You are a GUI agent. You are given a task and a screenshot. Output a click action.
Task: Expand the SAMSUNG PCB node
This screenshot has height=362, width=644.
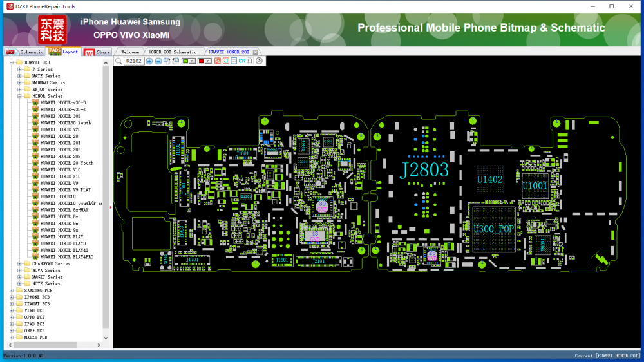[12, 291]
